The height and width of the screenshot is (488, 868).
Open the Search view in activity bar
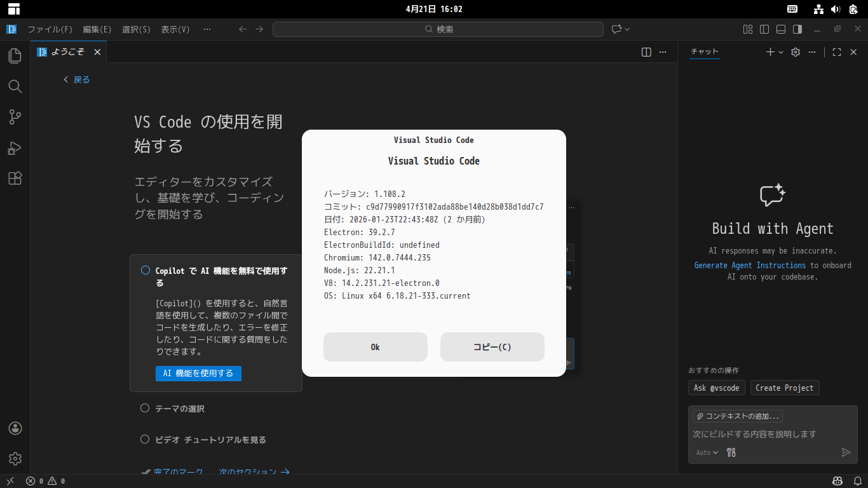point(15,86)
